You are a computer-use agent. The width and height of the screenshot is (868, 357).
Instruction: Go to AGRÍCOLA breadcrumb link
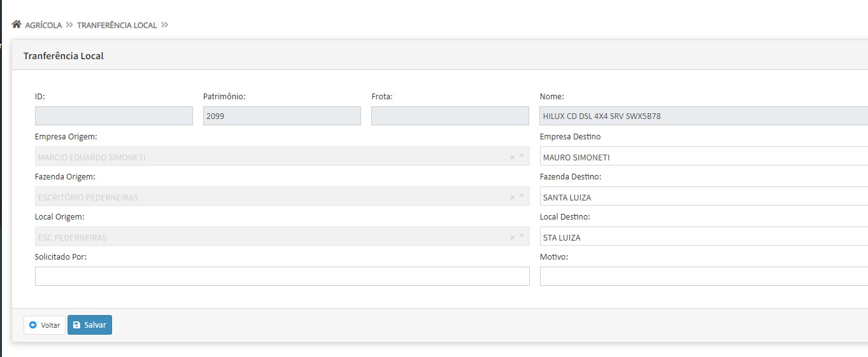pyautogui.click(x=43, y=25)
